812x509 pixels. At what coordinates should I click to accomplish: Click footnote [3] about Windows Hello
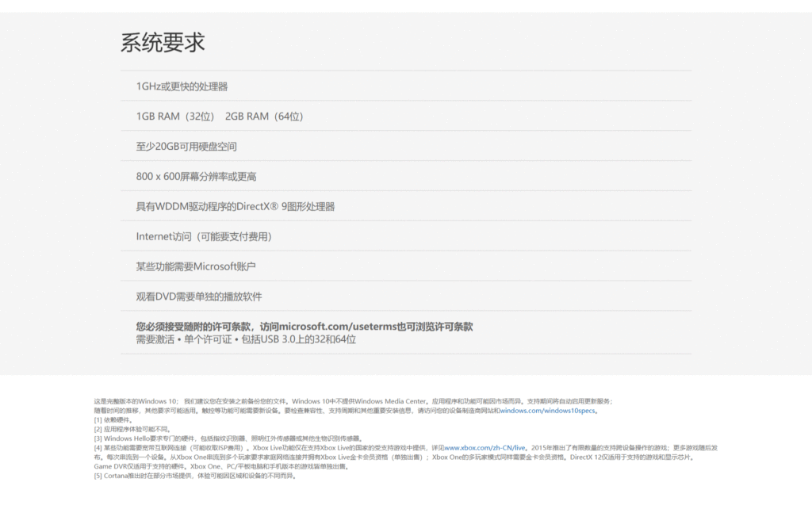click(x=228, y=438)
